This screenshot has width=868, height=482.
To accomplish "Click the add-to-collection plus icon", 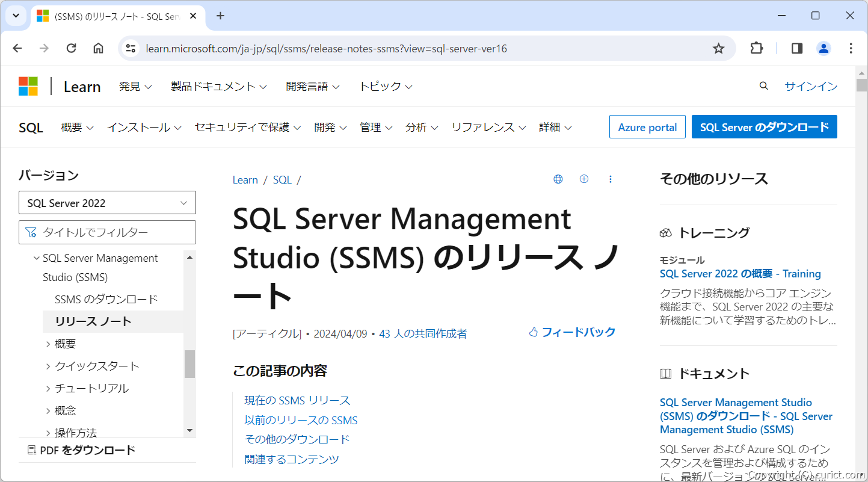I will (583, 179).
